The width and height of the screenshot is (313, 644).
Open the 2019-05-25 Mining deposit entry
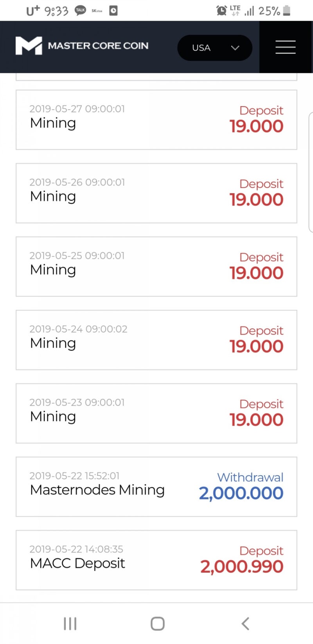click(x=156, y=266)
